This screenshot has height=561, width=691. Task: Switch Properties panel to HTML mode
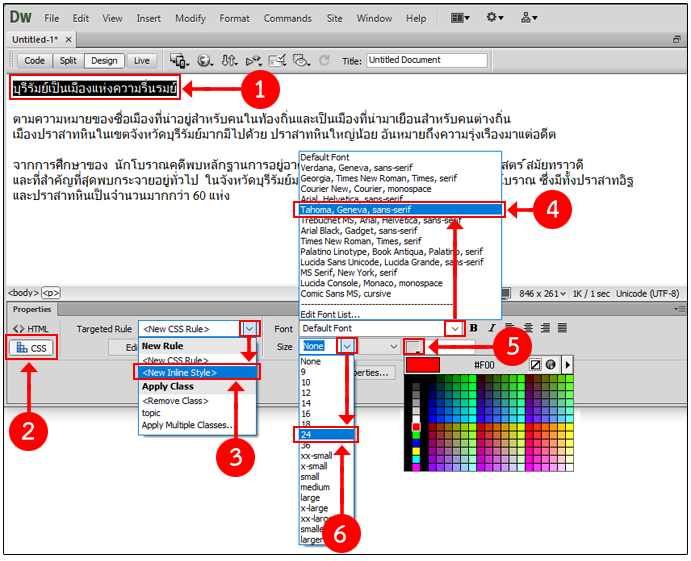[x=33, y=328]
